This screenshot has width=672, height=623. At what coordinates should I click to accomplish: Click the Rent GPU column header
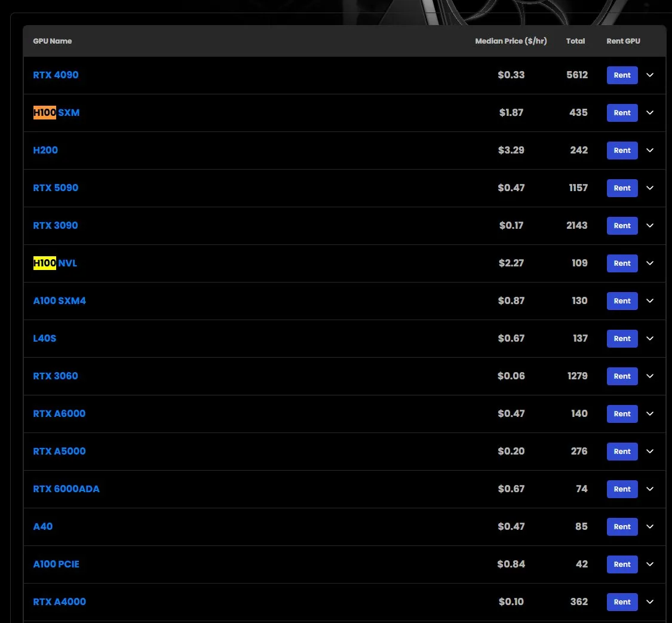tap(623, 41)
